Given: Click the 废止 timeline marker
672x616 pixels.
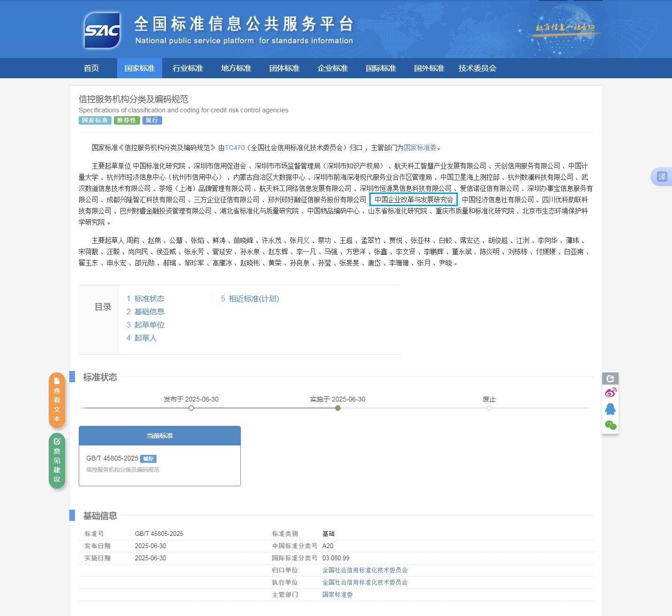Looking at the screenshot, I should [x=489, y=408].
